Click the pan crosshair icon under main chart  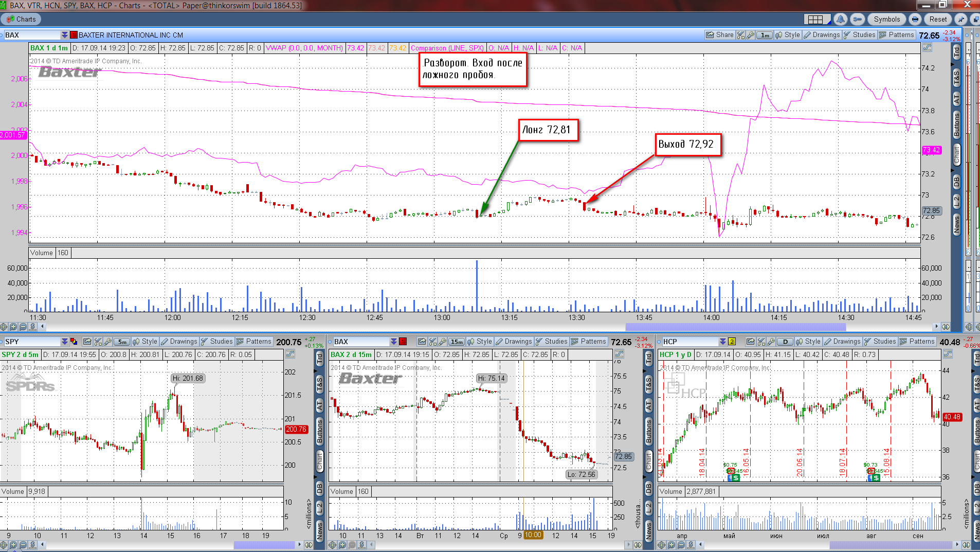(x=4, y=327)
